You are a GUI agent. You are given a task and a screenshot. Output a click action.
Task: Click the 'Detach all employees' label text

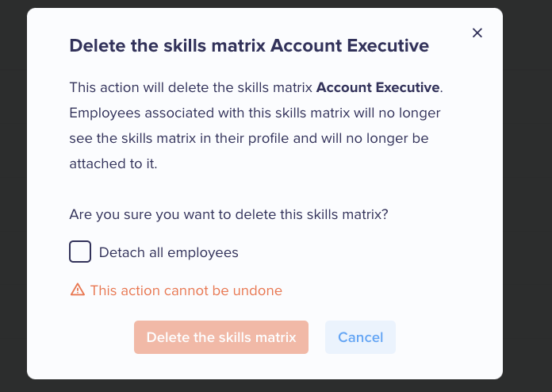(169, 252)
